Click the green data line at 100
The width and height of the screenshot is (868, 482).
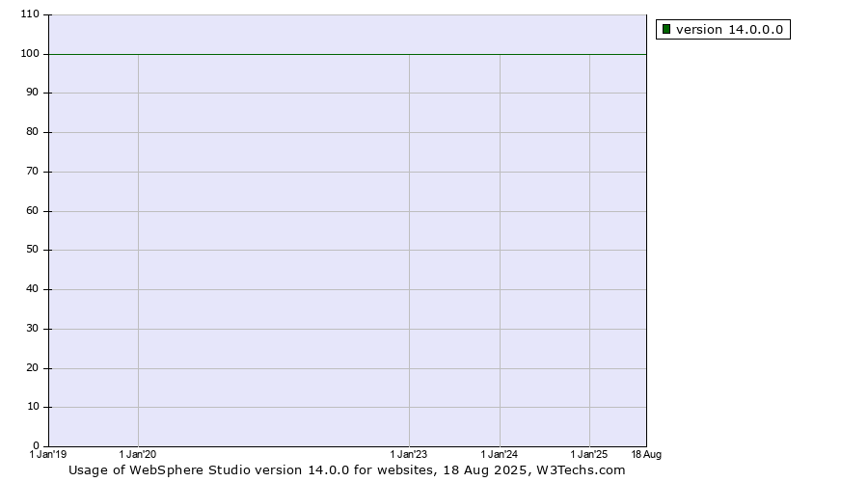(347, 54)
